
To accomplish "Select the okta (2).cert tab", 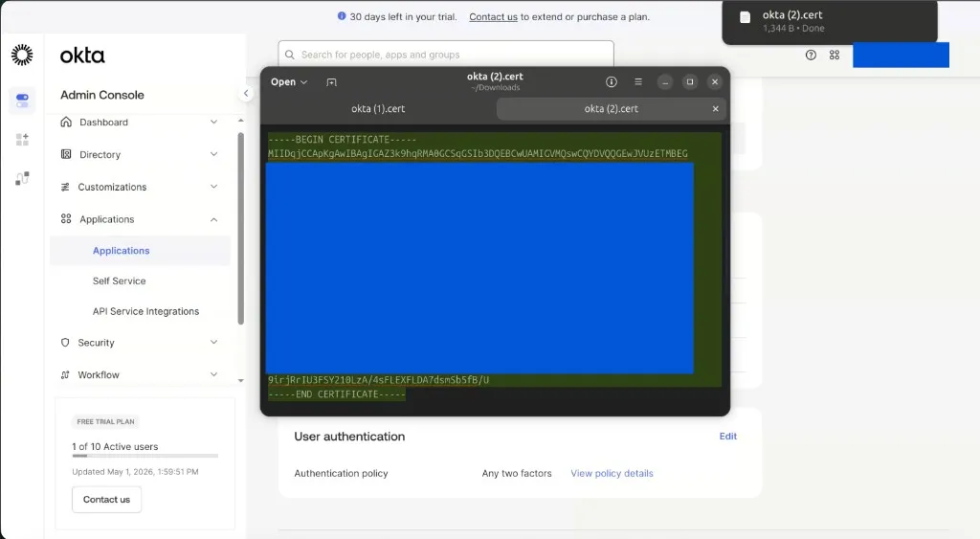I will [612, 109].
